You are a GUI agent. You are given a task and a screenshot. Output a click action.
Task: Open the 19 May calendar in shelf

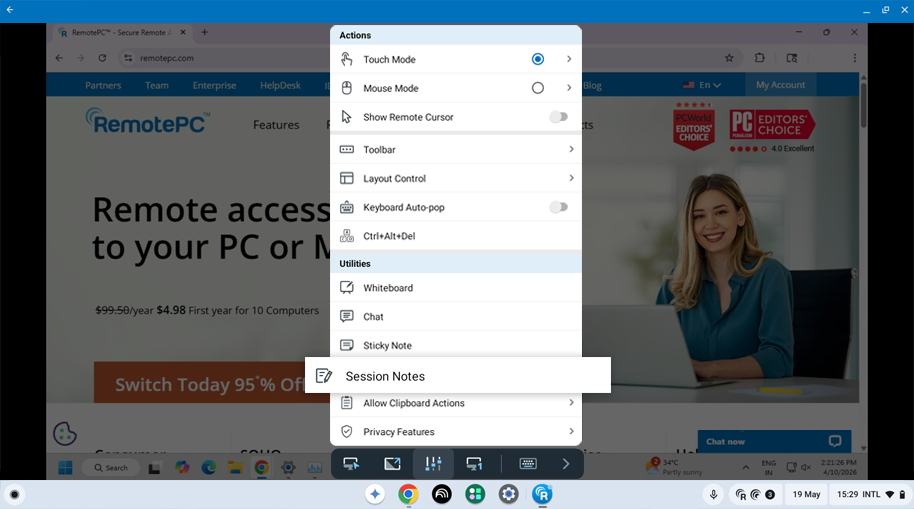click(806, 494)
